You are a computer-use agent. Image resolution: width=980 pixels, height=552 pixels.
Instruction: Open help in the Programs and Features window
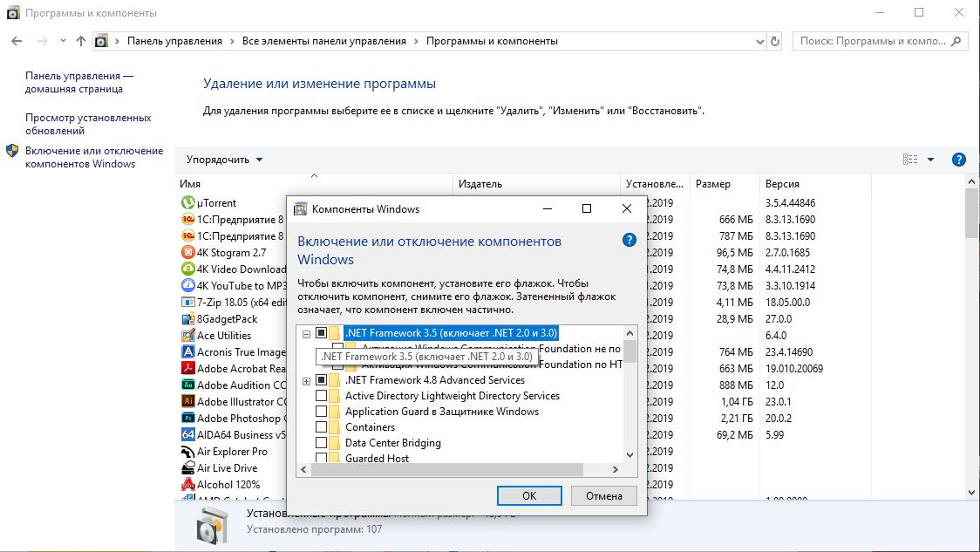tap(958, 160)
